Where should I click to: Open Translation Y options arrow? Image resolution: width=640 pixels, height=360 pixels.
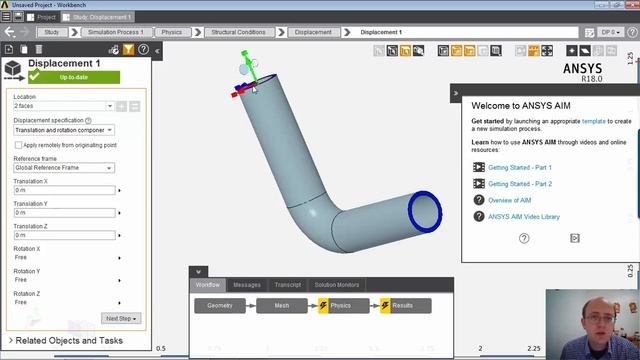tap(120, 213)
